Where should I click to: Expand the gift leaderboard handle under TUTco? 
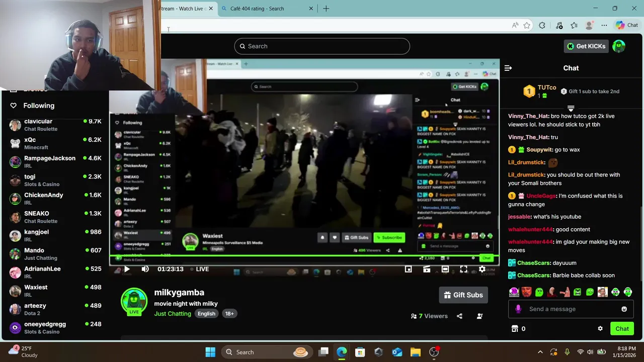(571, 108)
